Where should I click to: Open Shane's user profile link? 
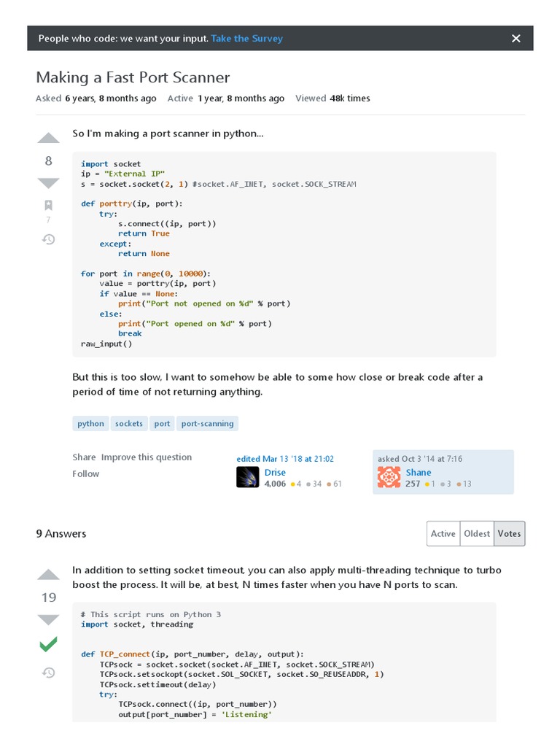419,472
